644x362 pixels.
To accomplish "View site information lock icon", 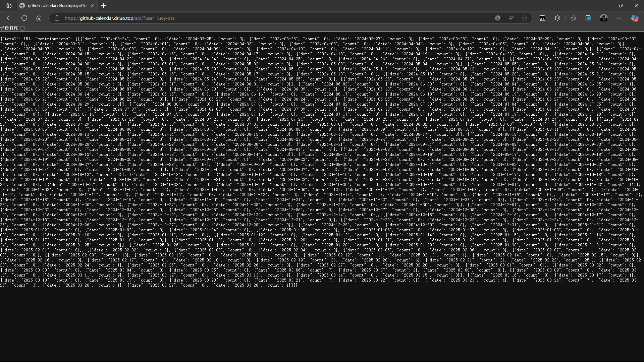I will (x=57, y=18).
